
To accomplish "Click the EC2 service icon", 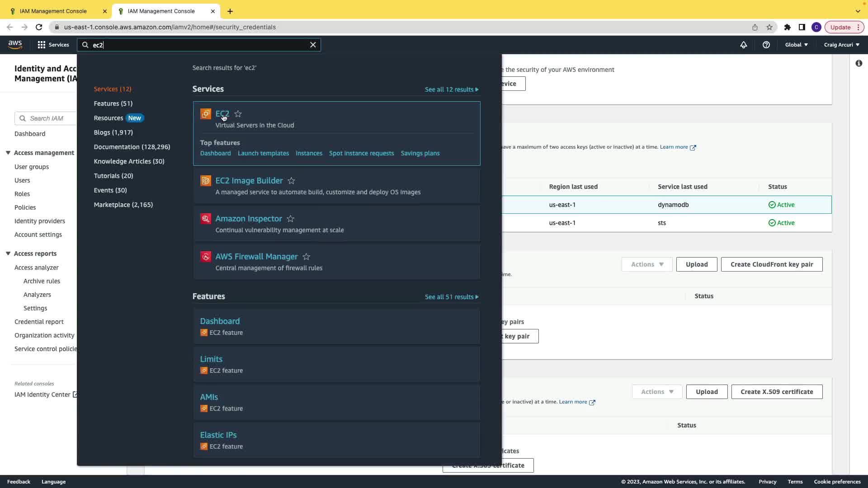I will coord(205,114).
